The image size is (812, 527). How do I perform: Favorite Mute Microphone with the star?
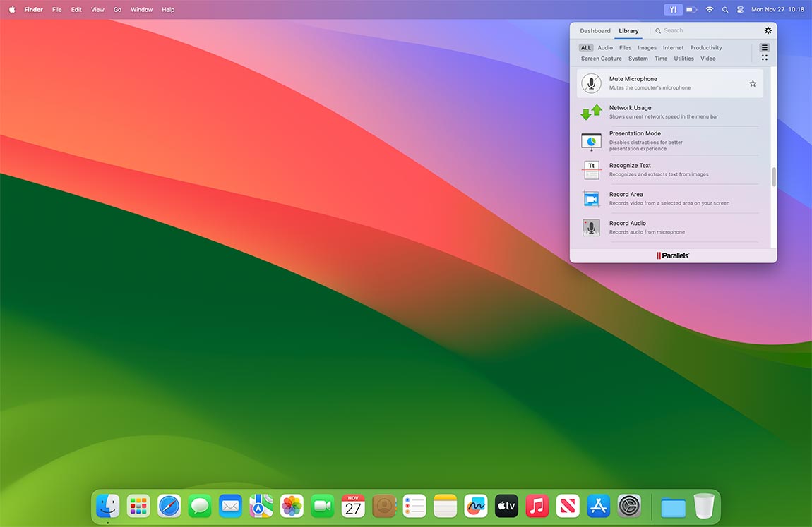[x=753, y=83]
